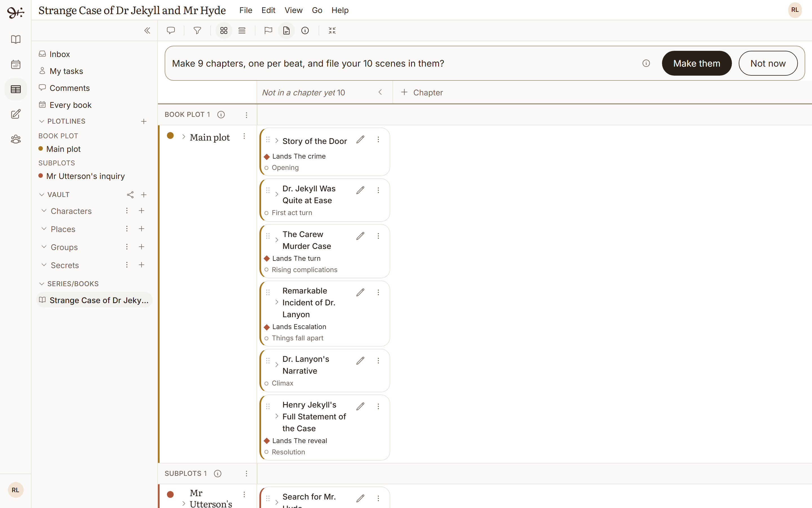Open the calendar icon in left rail

16,65
